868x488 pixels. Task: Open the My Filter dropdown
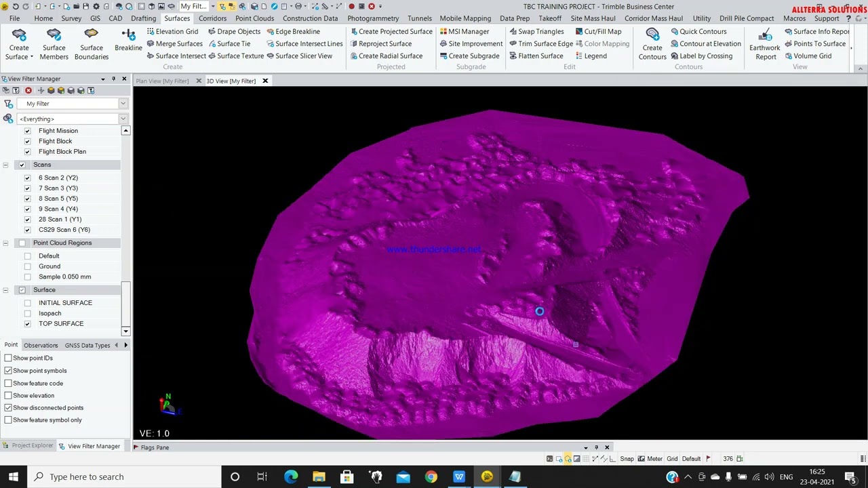123,104
